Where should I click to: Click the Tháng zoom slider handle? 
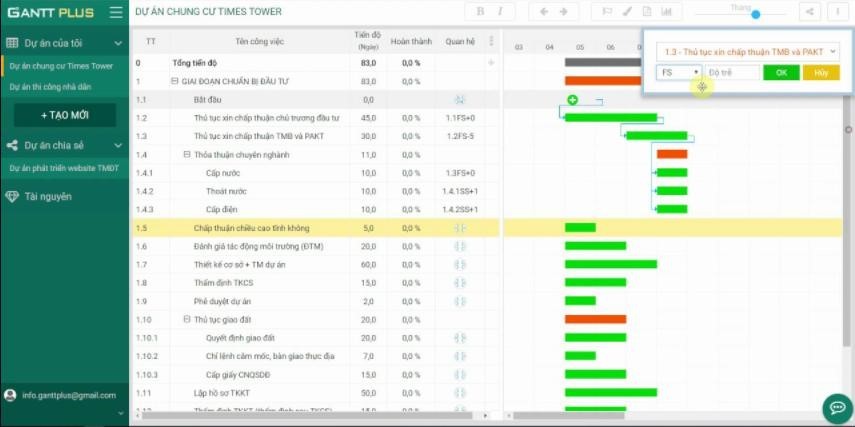[x=756, y=15]
